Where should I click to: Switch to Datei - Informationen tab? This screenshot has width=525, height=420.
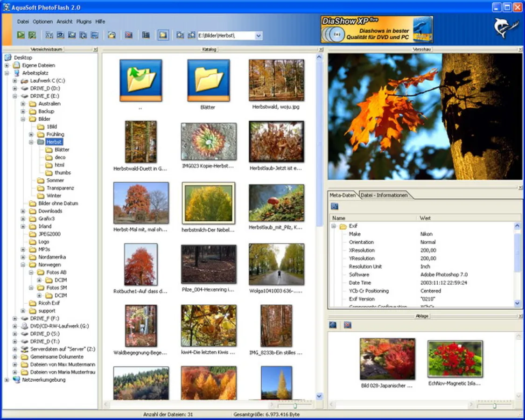coord(384,195)
